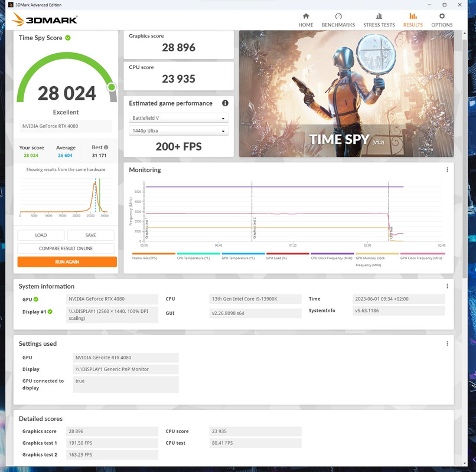Click Your score value 28 024
Viewport: 476px width, 472px height.
[x=31, y=155]
